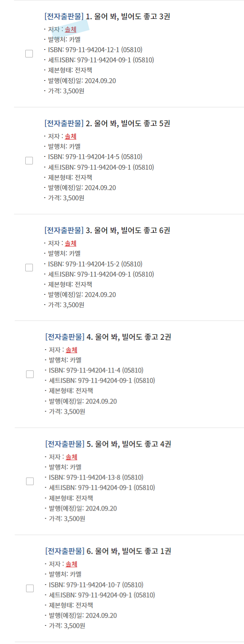Follow the 솔체 author link for 4권
Image resolution: width=244 pixels, height=644 pixels.
pos(71,457)
